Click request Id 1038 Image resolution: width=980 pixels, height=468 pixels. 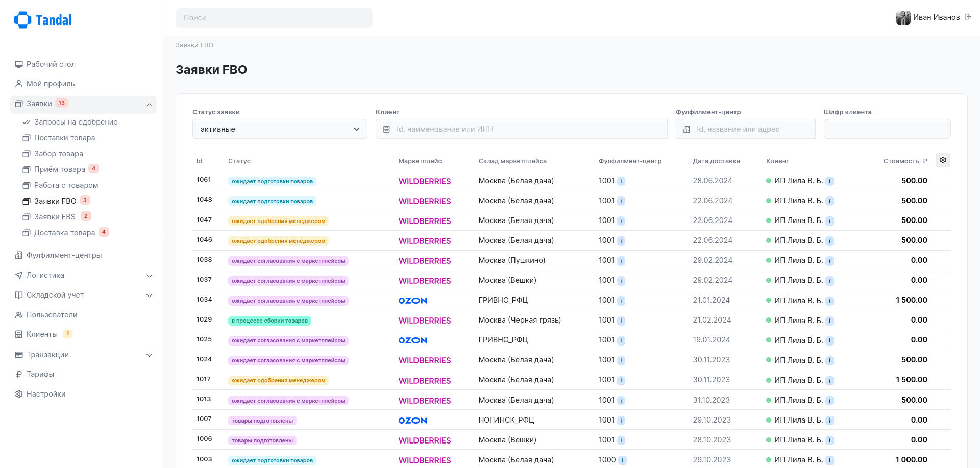point(204,260)
